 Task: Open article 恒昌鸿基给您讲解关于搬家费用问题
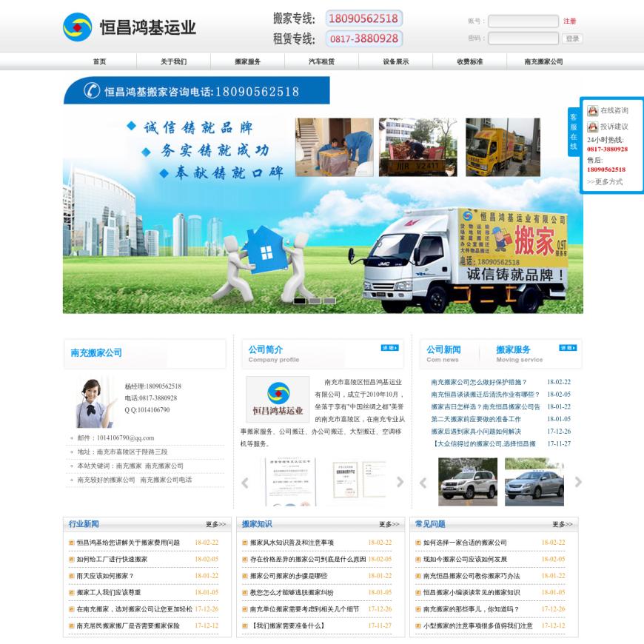click(128, 543)
